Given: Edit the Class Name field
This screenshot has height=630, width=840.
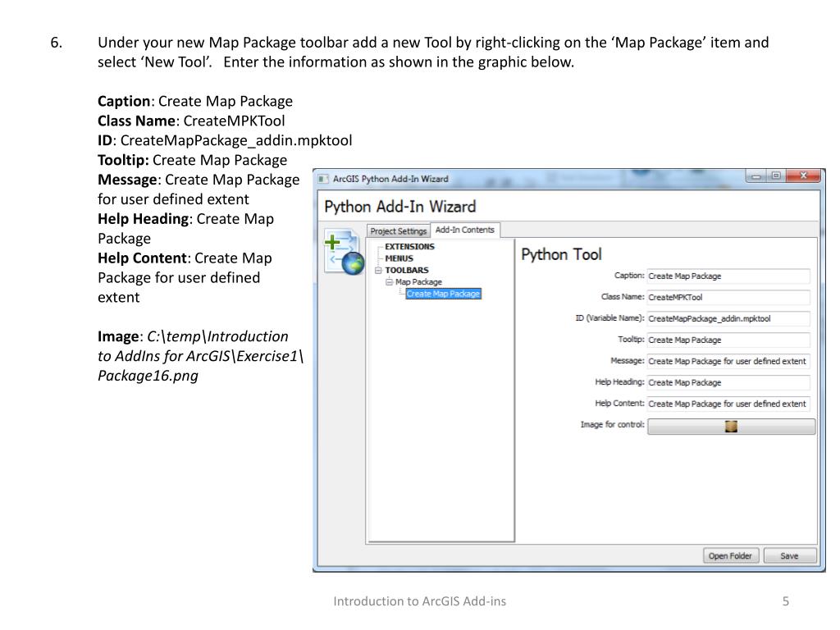Looking at the screenshot, I should (x=728, y=297).
